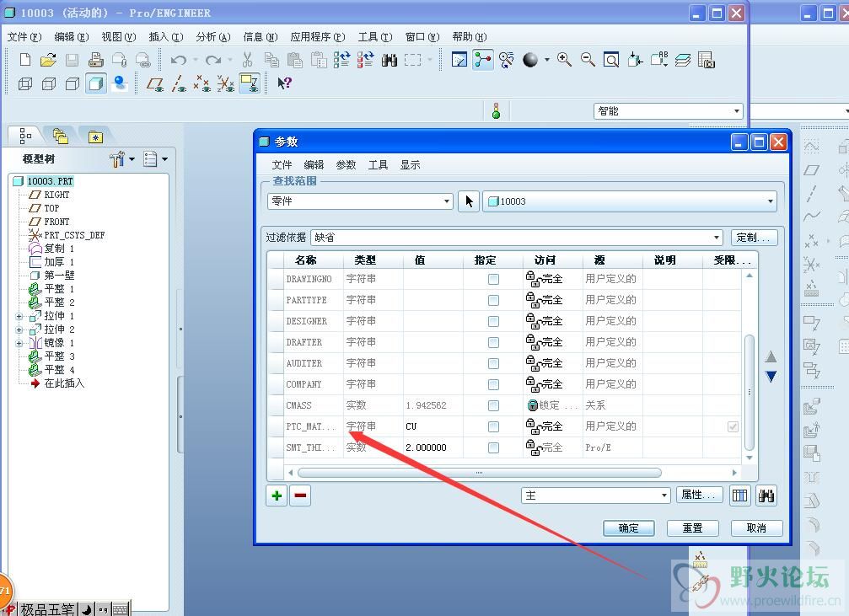Regenerate model icon in toolbar
The image size is (849, 616).
341,60
